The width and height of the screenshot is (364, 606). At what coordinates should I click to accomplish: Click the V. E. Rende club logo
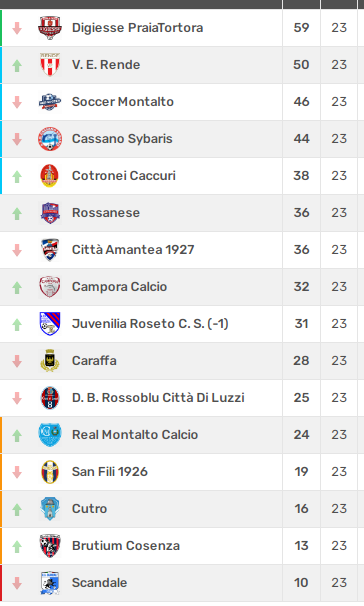[x=50, y=65]
